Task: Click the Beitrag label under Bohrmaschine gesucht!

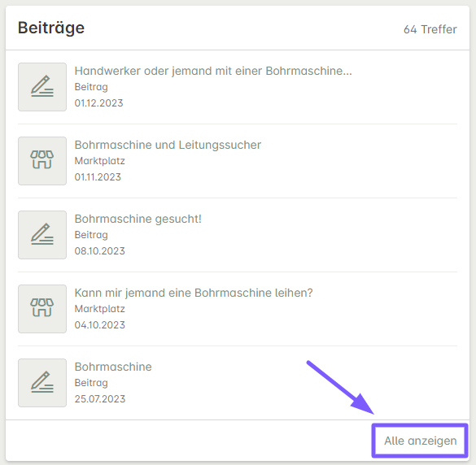Action: coord(91,235)
